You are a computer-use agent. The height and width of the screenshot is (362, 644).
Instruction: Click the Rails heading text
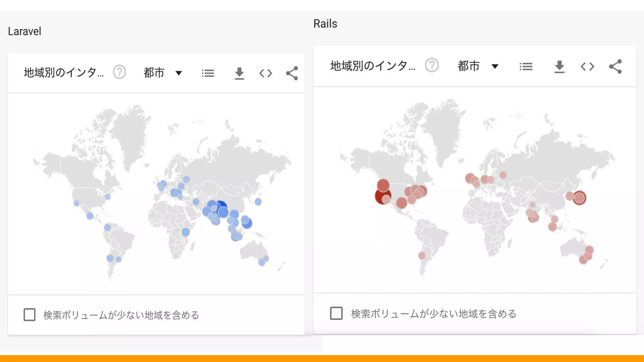[325, 24]
